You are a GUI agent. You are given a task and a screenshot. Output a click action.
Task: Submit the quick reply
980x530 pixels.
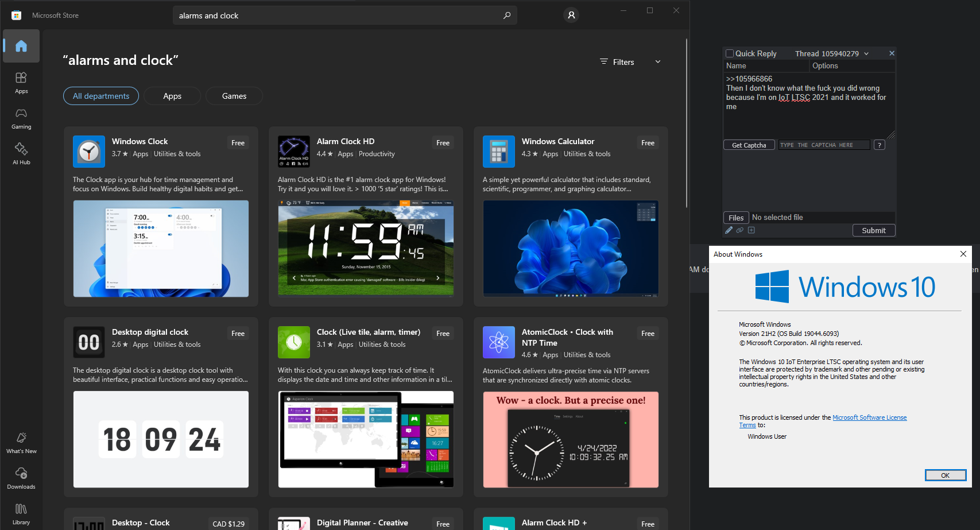(873, 230)
